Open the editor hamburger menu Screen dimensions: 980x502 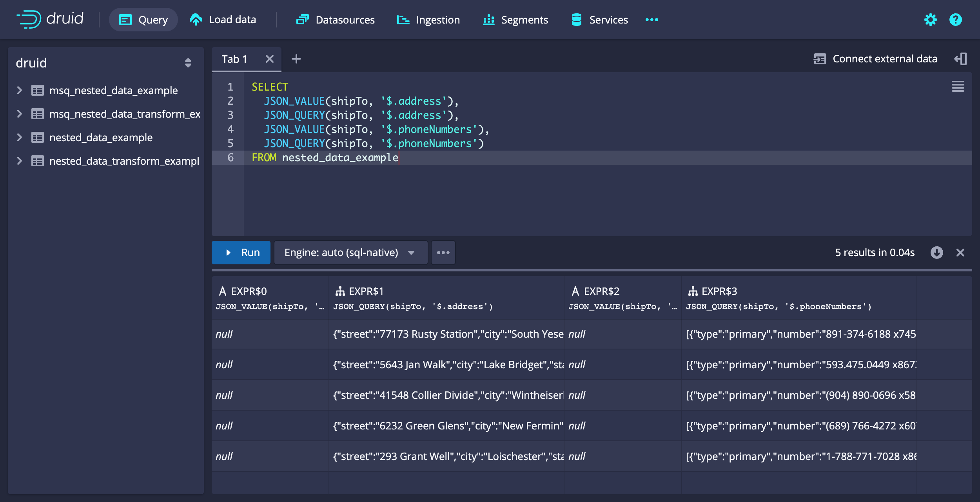click(x=958, y=86)
